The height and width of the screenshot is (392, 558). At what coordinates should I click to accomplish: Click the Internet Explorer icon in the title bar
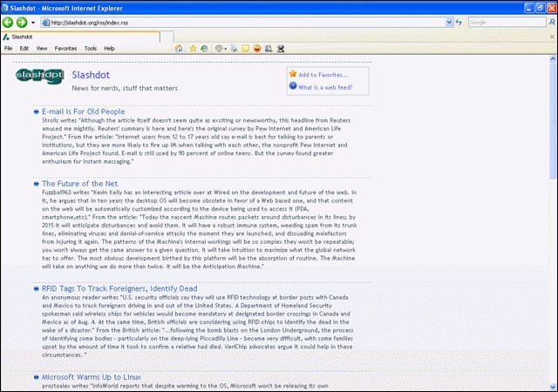4,8
